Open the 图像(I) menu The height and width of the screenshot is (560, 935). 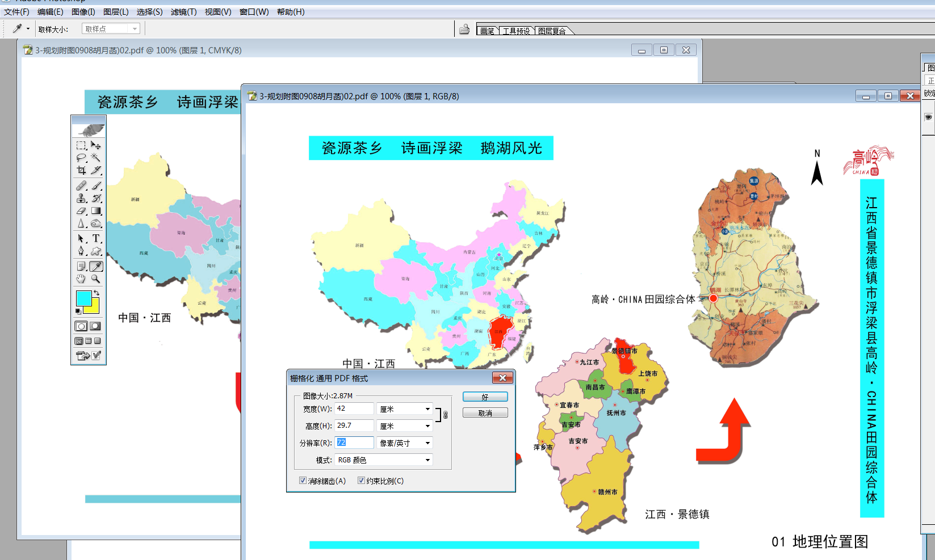83,12
